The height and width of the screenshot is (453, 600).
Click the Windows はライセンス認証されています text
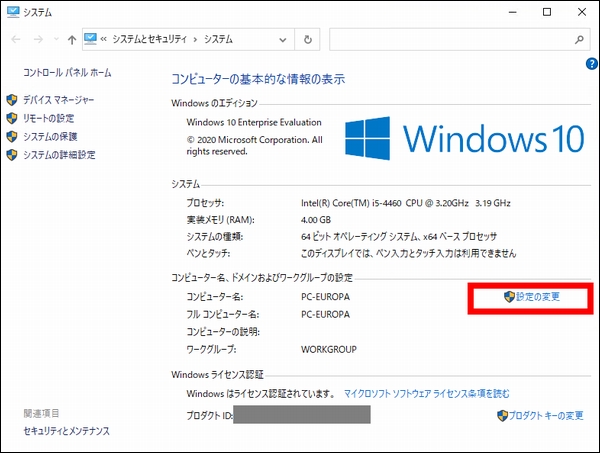coord(260,393)
